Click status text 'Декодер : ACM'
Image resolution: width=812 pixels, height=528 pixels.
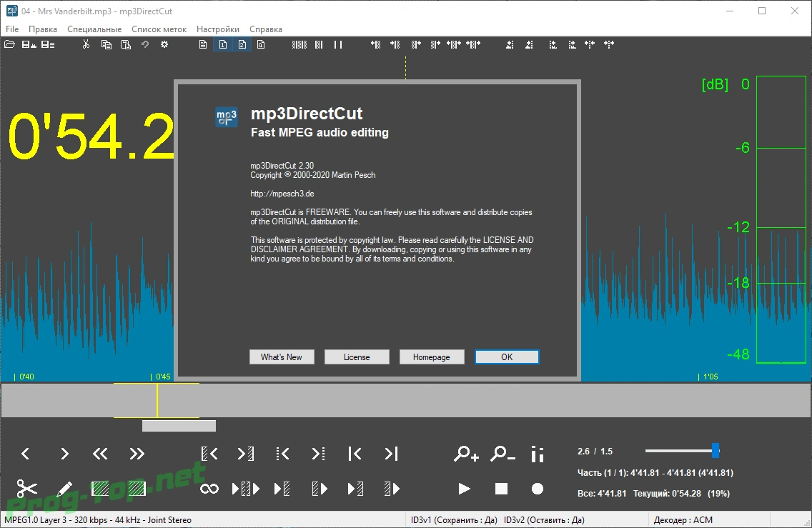[x=683, y=519]
